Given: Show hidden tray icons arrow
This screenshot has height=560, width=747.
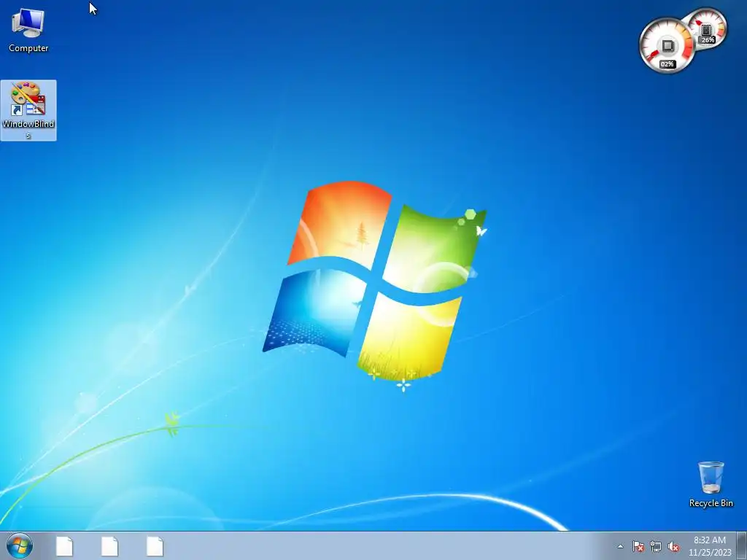Looking at the screenshot, I should coord(620,546).
